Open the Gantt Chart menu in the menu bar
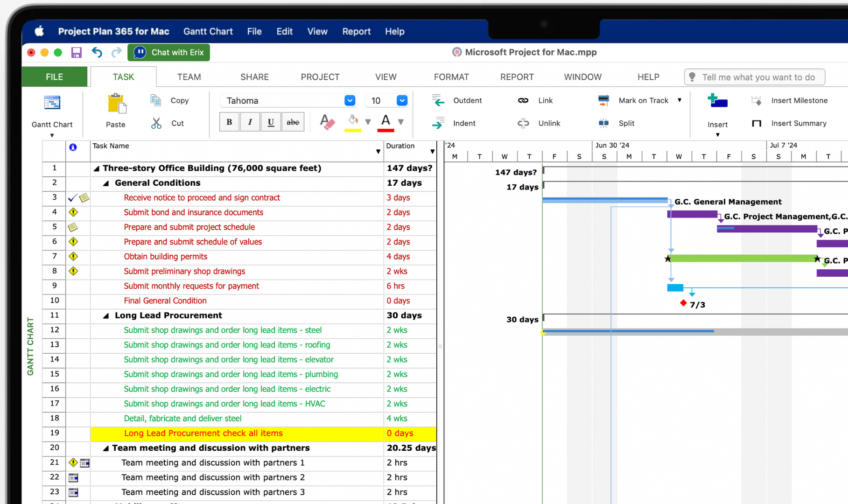The height and width of the screenshot is (504, 848). tap(208, 31)
